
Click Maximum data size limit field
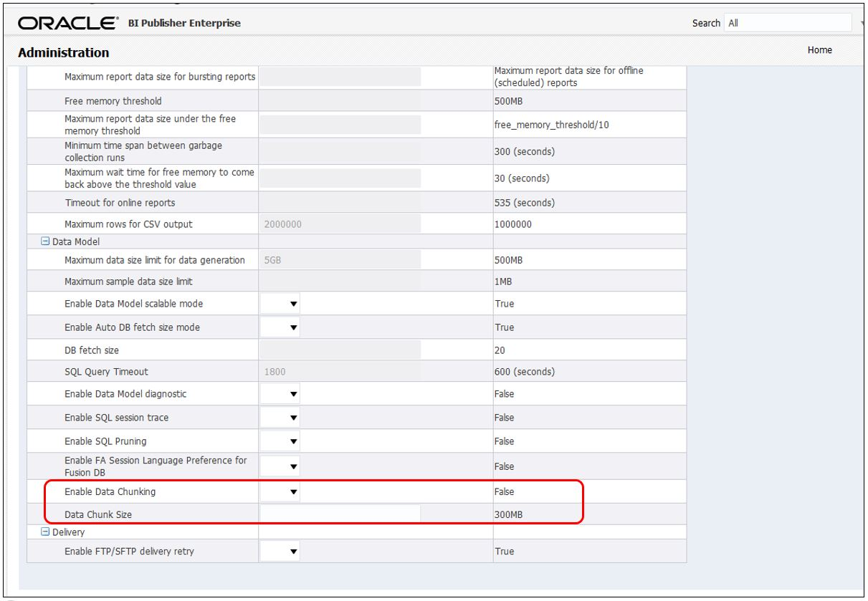coord(340,260)
